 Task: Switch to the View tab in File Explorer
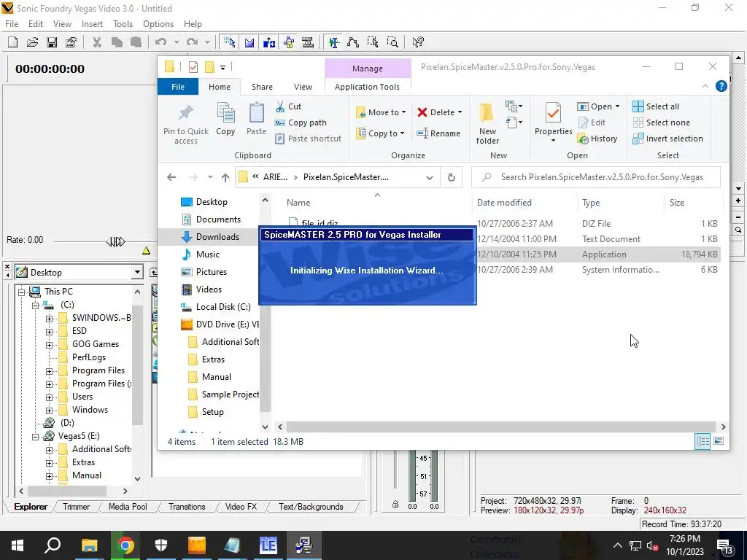tap(303, 87)
